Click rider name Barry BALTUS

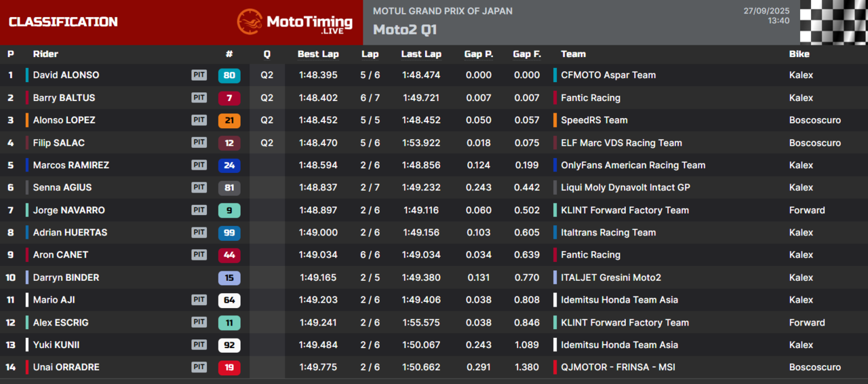point(64,98)
